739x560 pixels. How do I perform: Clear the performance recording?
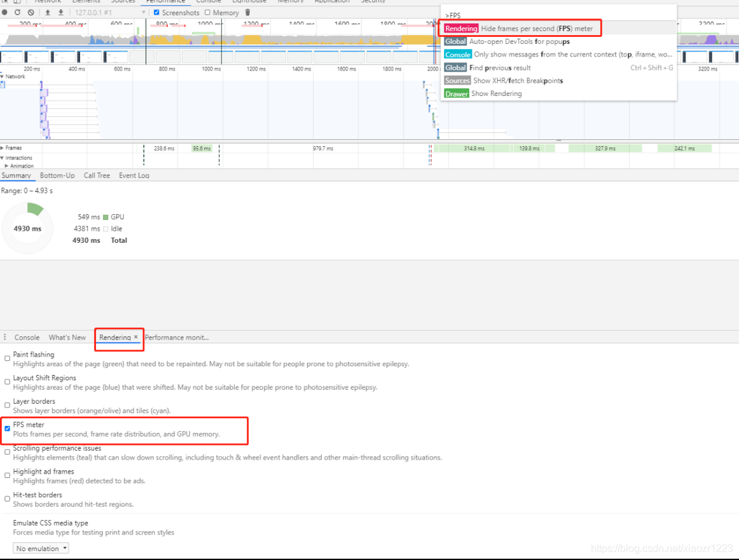31,12
